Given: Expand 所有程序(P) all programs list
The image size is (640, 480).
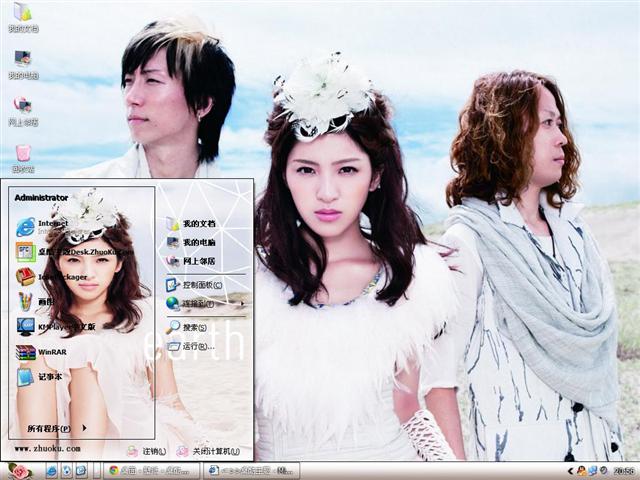Looking at the screenshot, I should (57, 428).
